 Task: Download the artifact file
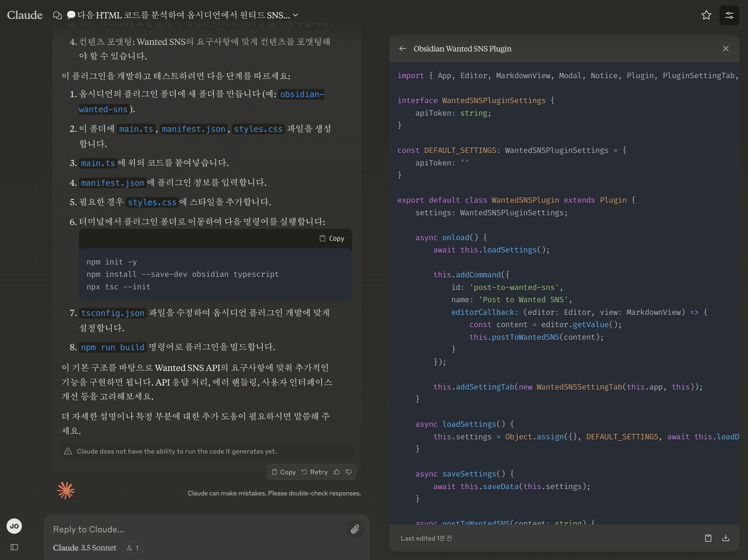coord(726,538)
